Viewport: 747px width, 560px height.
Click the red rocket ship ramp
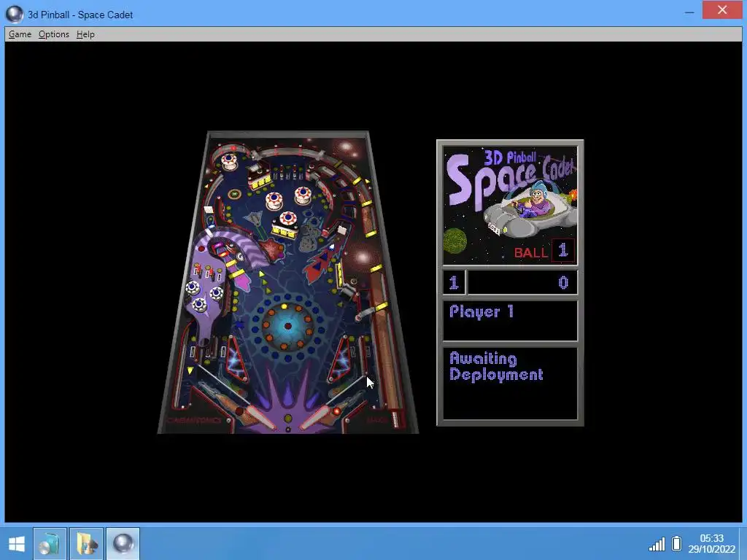321,263
